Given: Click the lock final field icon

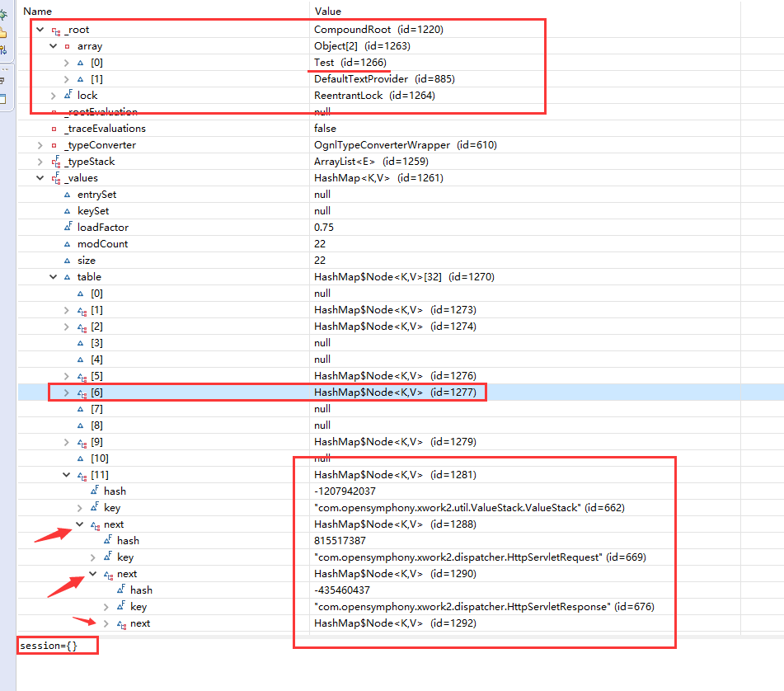Looking at the screenshot, I should [x=68, y=95].
